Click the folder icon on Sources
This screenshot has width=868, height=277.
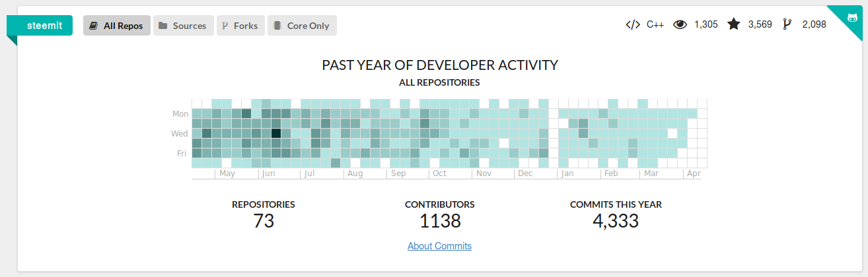[x=163, y=26]
